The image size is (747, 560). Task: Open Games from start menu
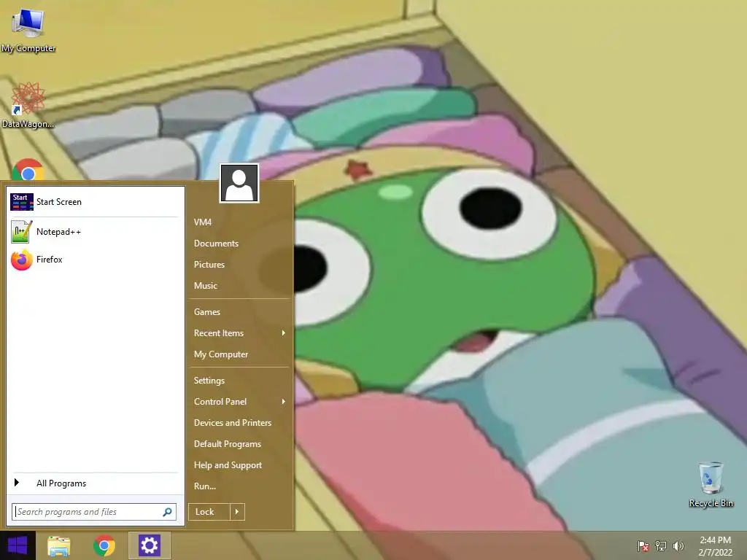tap(206, 312)
